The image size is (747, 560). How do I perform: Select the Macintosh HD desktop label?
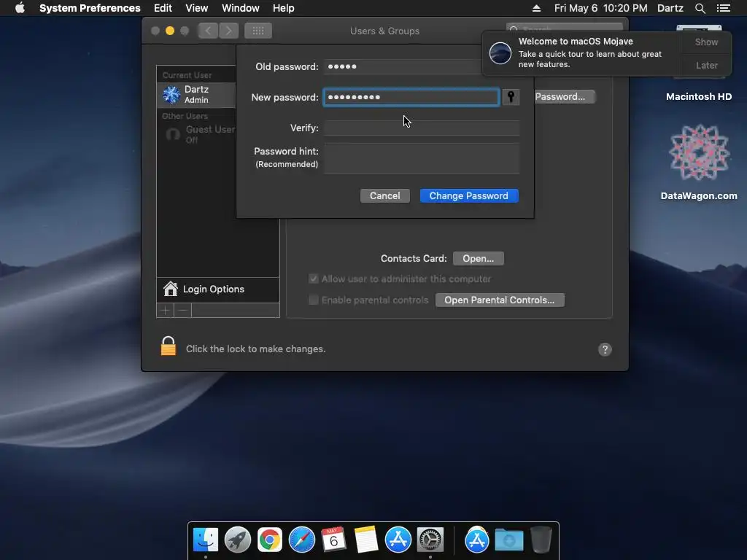pyautogui.click(x=699, y=97)
